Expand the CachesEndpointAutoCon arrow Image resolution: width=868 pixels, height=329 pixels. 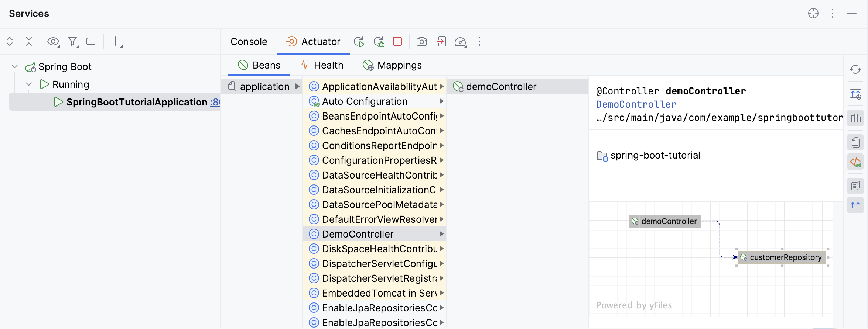pyautogui.click(x=441, y=131)
